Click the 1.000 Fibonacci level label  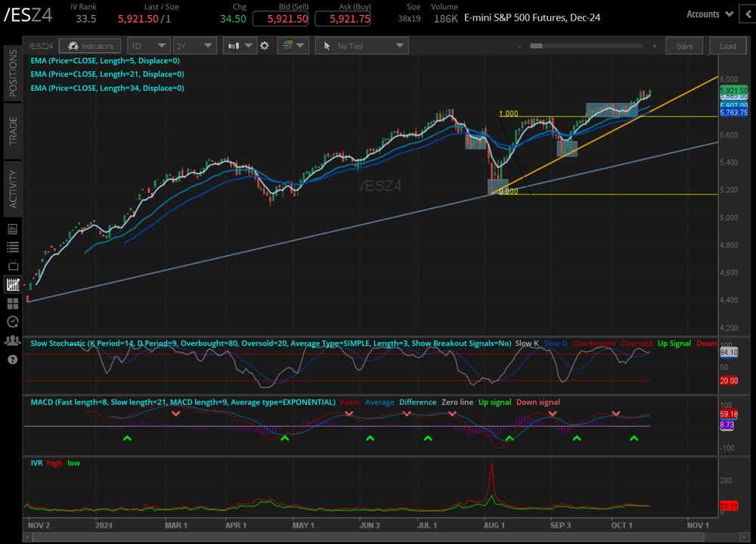pos(508,113)
